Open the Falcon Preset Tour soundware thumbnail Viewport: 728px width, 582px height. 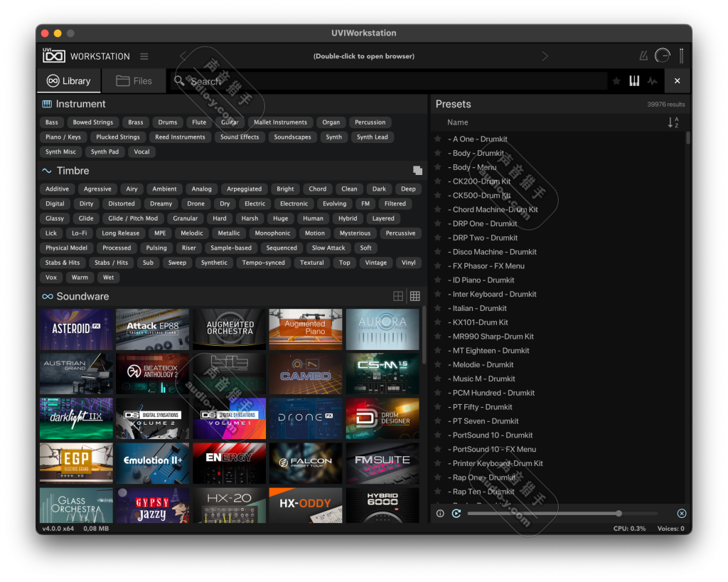pyautogui.click(x=305, y=462)
